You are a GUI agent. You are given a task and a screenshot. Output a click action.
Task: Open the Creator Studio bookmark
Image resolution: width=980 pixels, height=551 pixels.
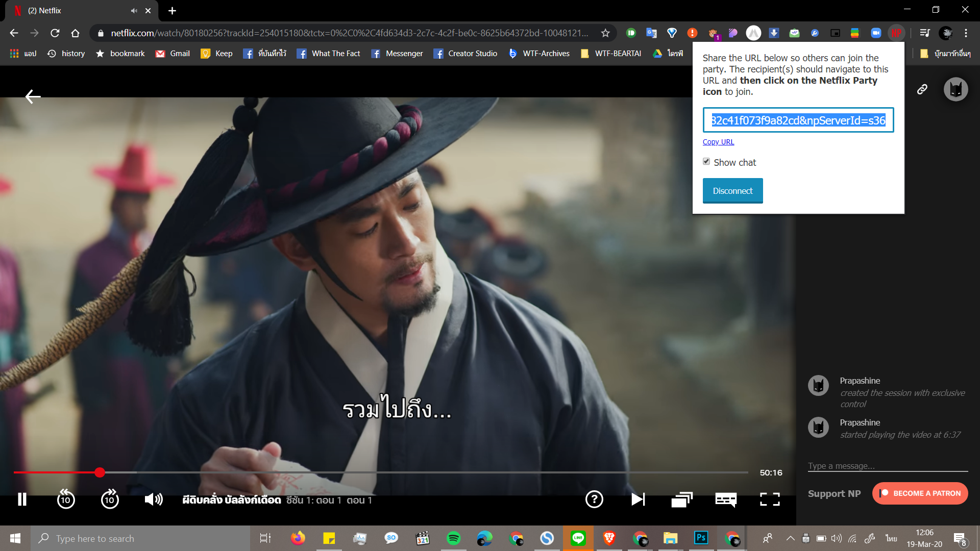click(465, 54)
